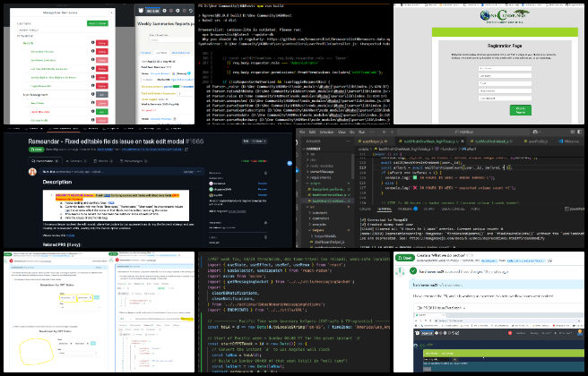588x376 pixels.
Task: Click the Explorer panel more actions ellipsis
Action: (348, 141)
